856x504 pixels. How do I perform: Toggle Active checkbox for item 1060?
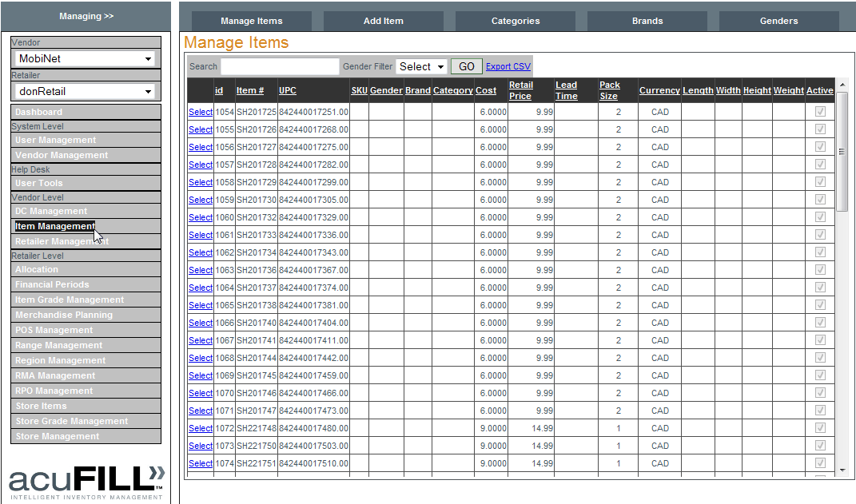point(819,217)
